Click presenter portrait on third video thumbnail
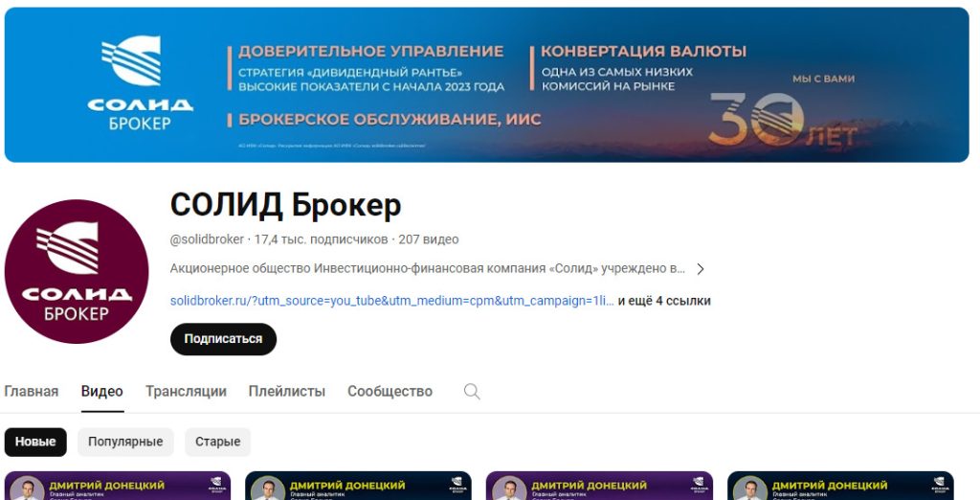 [509, 490]
